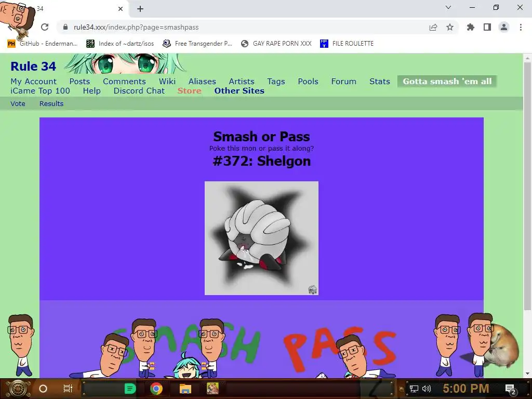Open Other Sites link
Image resolution: width=532 pixels, height=399 pixels.
click(x=239, y=91)
